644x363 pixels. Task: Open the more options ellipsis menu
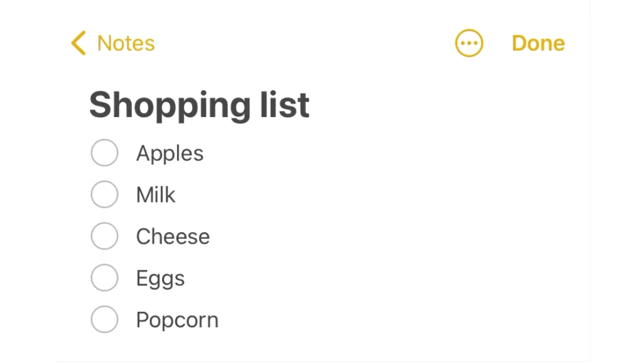469,43
